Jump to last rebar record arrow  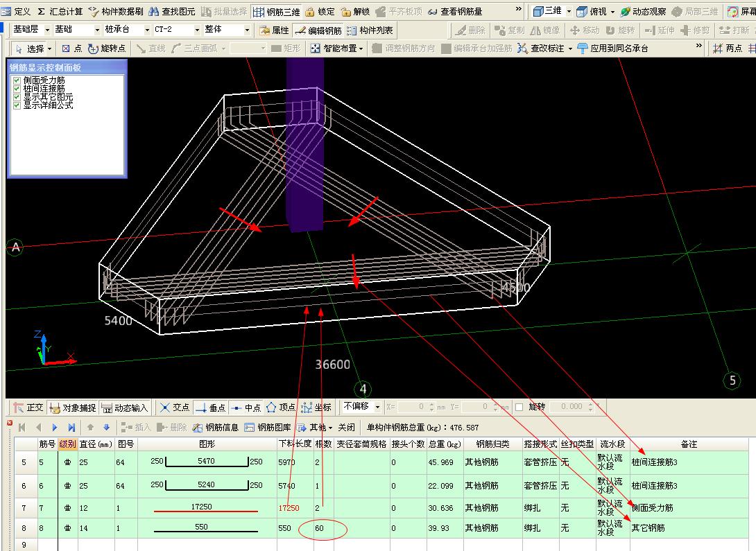(71, 428)
